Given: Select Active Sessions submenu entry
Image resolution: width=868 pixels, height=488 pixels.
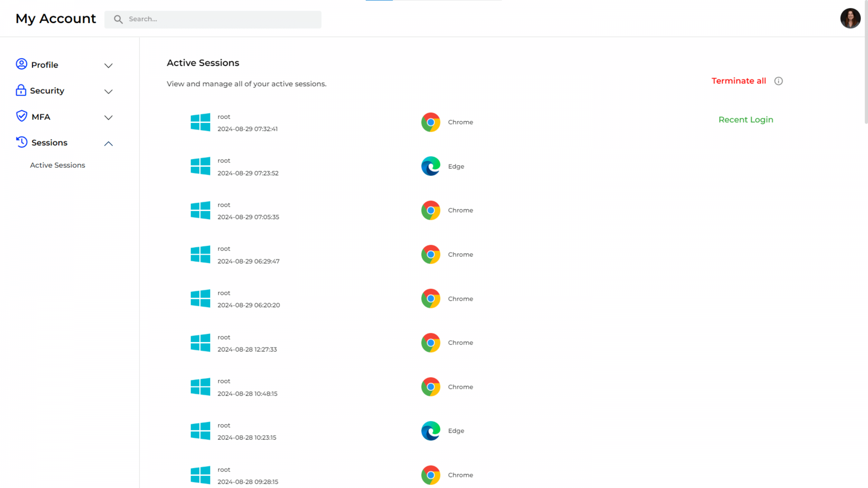Looking at the screenshot, I should point(58,165).
